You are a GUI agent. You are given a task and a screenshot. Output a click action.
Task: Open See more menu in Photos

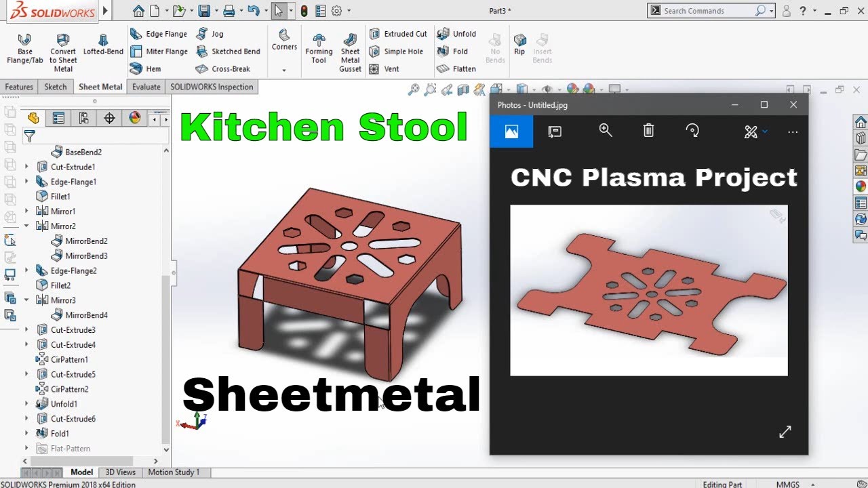click(x=793, y=131)
